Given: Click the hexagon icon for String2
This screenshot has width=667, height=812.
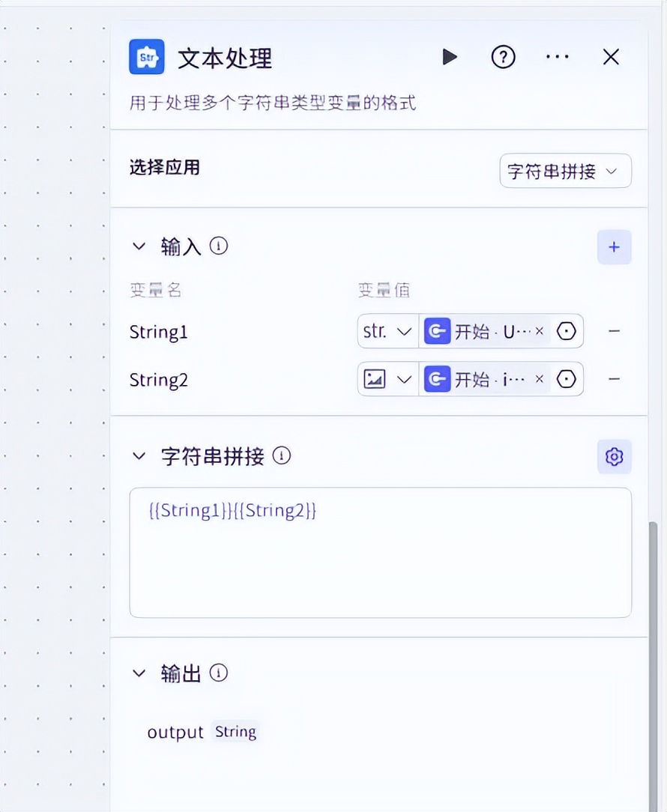Looking at the screenshot, I should 567,380.
